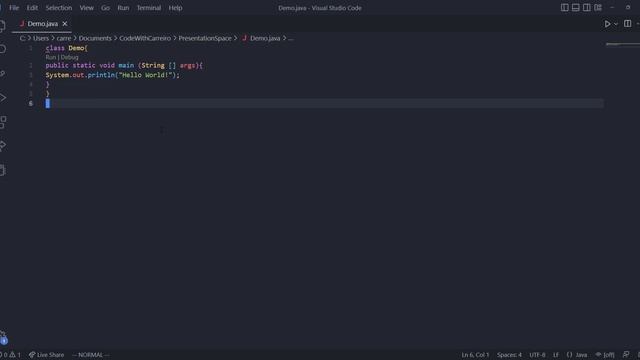This screenshot has height=360, width=640.
Task: Click the Debug CodeLens above main
Action: tap(69, 57)
